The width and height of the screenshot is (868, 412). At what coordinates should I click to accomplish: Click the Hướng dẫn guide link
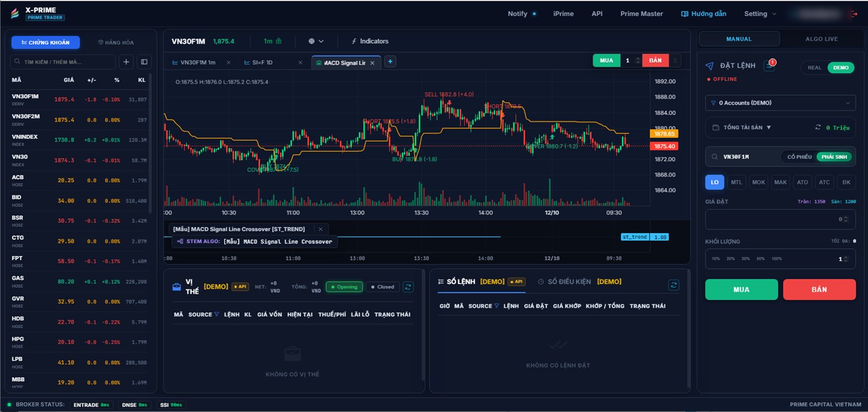point(704,14)
